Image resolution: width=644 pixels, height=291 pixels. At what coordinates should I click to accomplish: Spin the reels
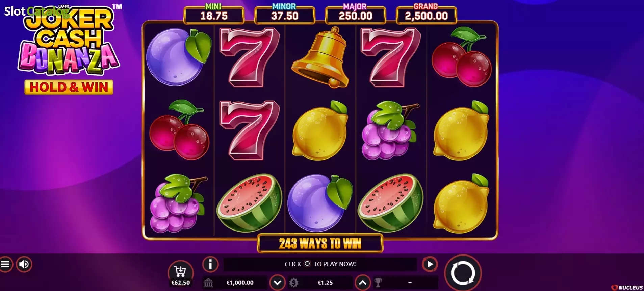click(463, 273)
